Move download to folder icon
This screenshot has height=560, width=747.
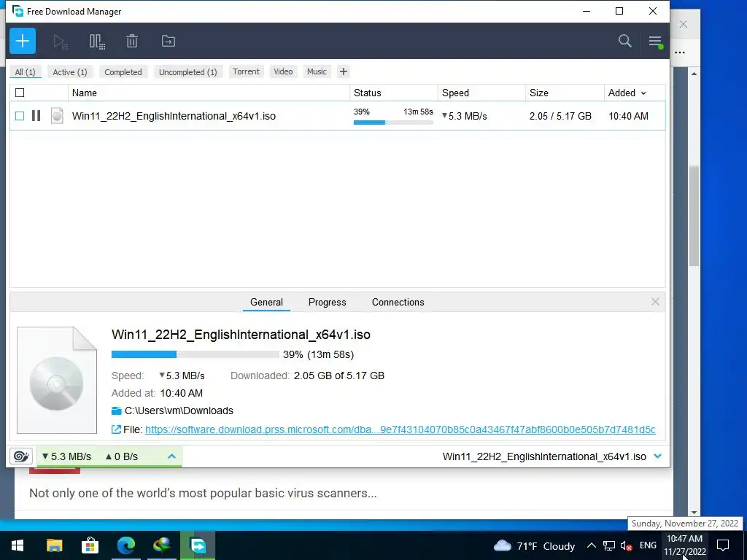click(169, 41)
